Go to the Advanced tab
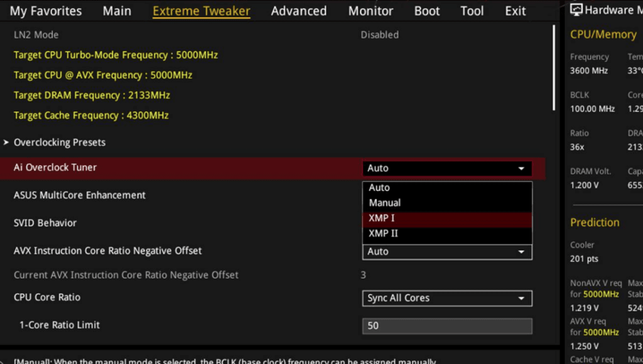This screenshot has width=643, height=364. pos(298,11)
